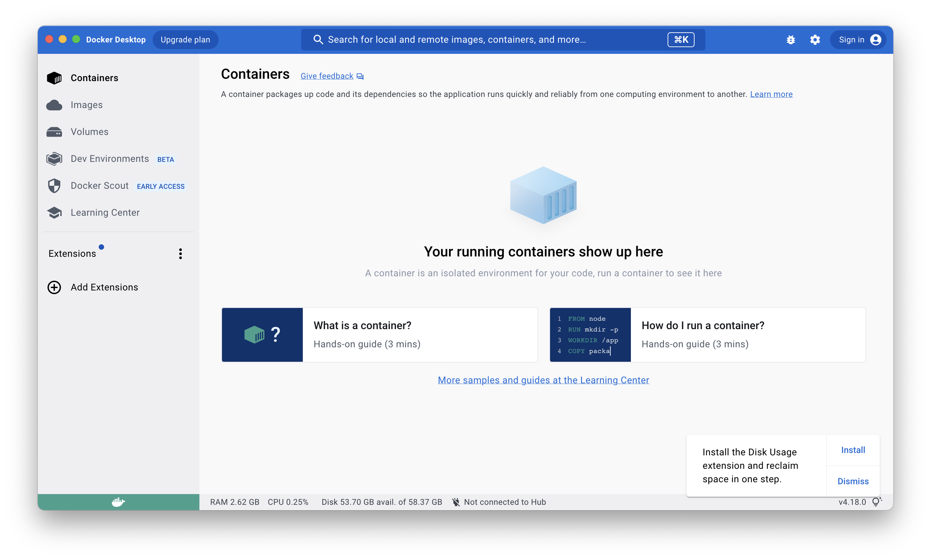931x560 pixels.
Task: Click the Volumes drive icon
Action: 54,132
